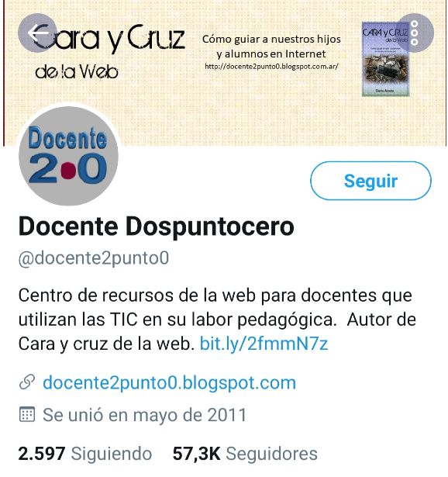Screen dimensions: 448x477
Task: Select the display name Docente Dospuntocero
Action: click(x=157, y=226)
